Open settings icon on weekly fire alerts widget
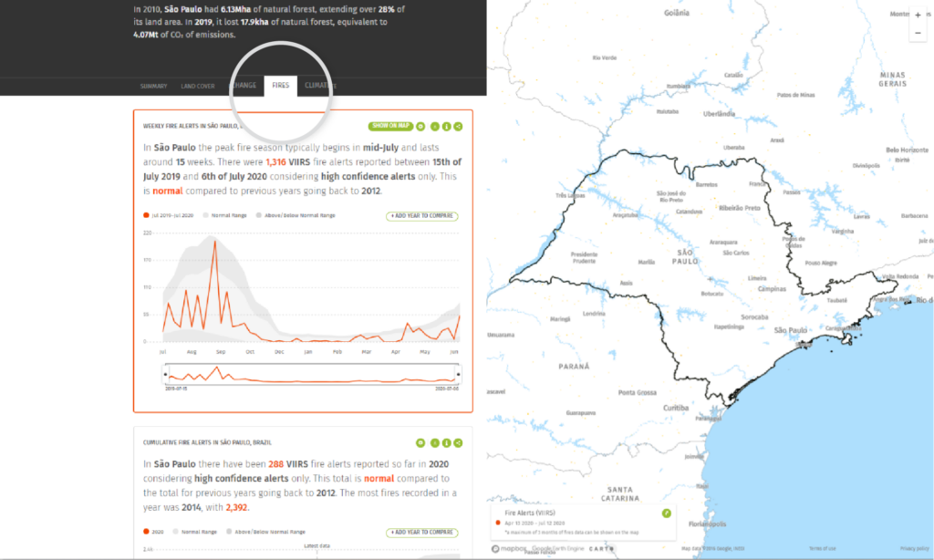 pyautogui.click(x=420, y=126)
